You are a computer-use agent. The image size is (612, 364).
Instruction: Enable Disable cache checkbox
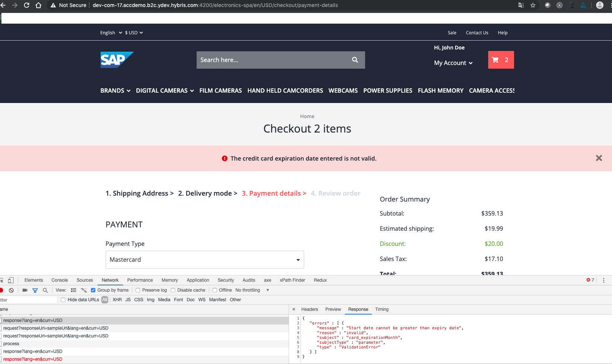point(173,290)
